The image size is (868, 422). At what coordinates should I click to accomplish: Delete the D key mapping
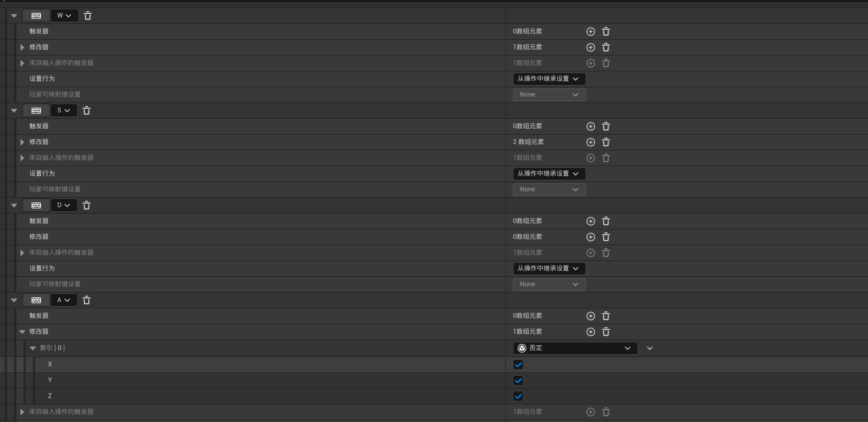tap(87, 205)
